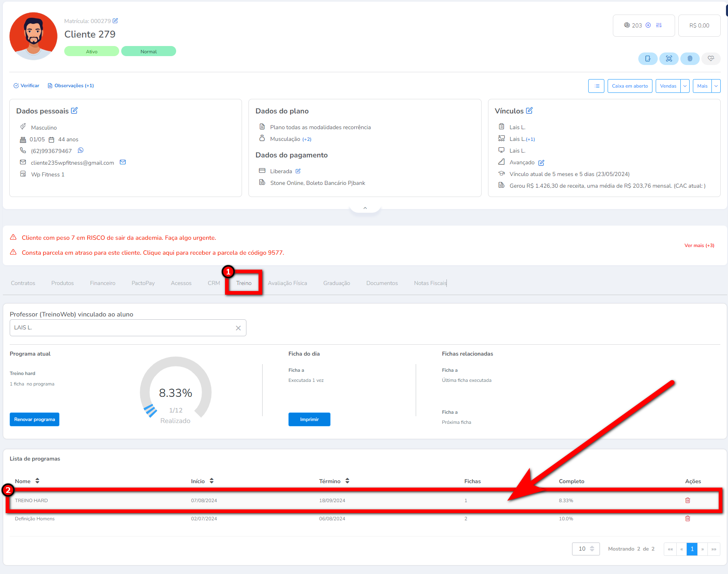The width and height of the screenshot is (728, 574).
Task: Sort program list by Início date
Action: click(212, 481)
